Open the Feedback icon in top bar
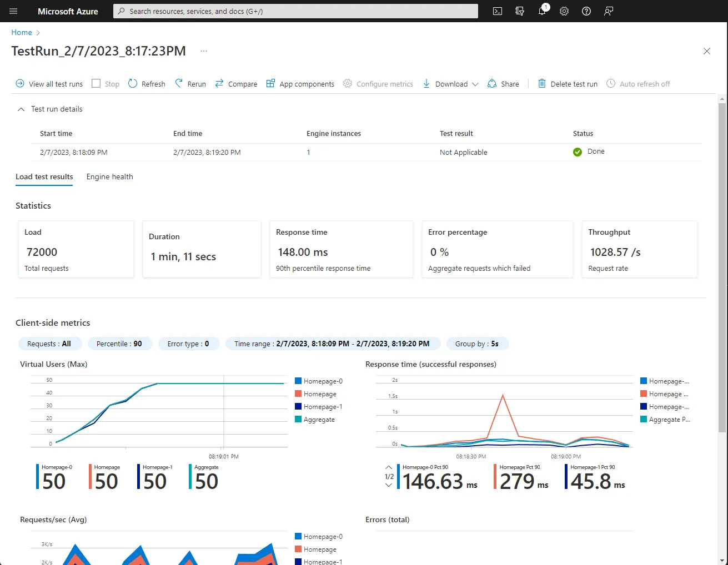 609,11
